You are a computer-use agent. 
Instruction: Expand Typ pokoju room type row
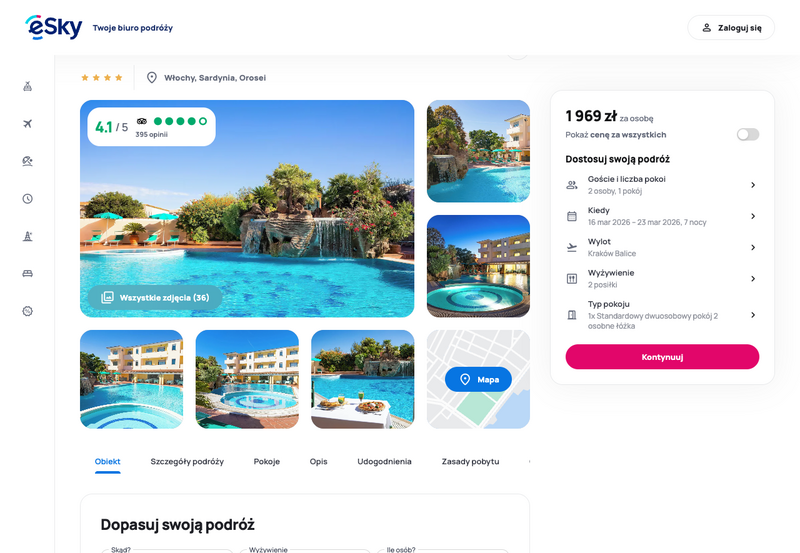pyautogui.click(x=662, y=315)
